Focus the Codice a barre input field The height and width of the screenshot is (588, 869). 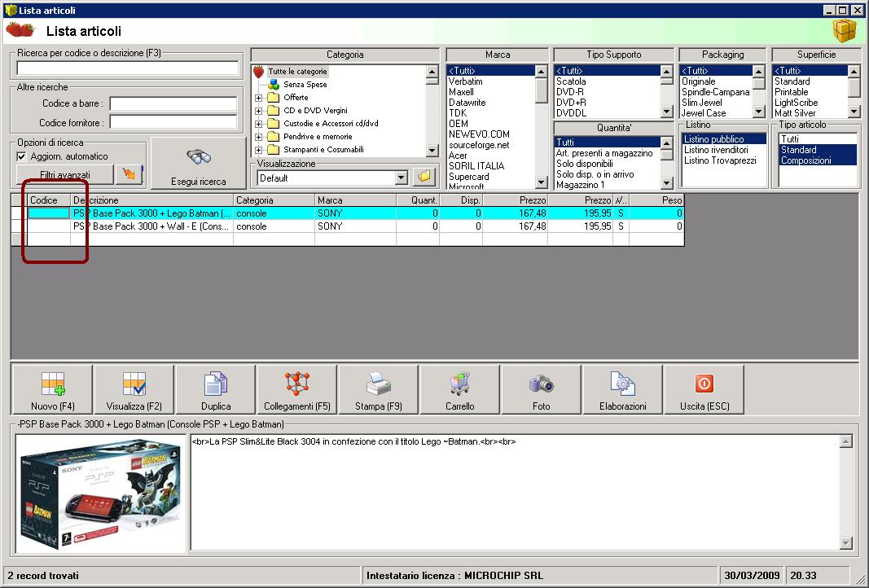tap(173, 103)
